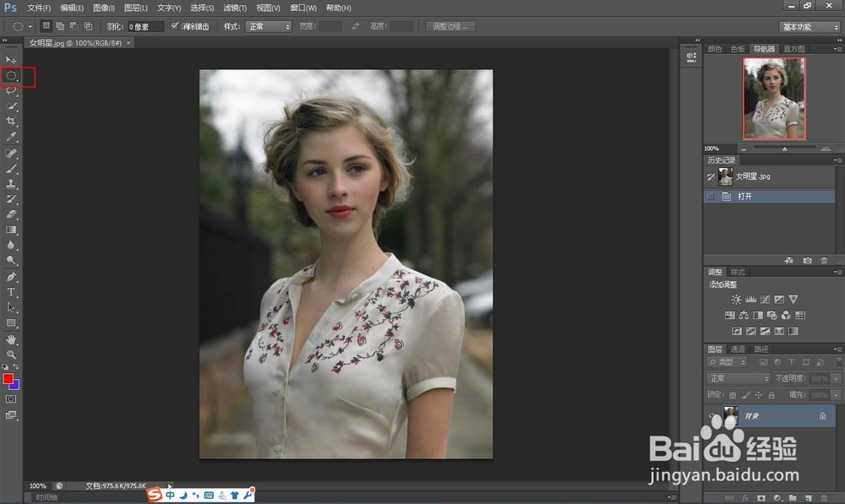This screenshot has width=845, height=504.
Task: Open the 文件(F) menu
Action: [39, 8]
